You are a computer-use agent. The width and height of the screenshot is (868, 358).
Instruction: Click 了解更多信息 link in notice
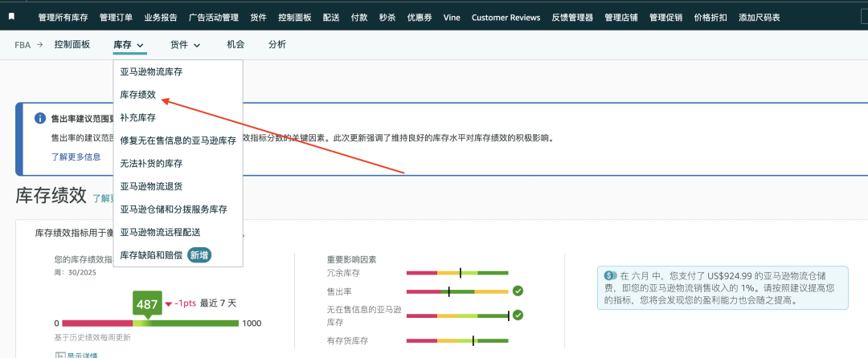click(x=76, y=157)
